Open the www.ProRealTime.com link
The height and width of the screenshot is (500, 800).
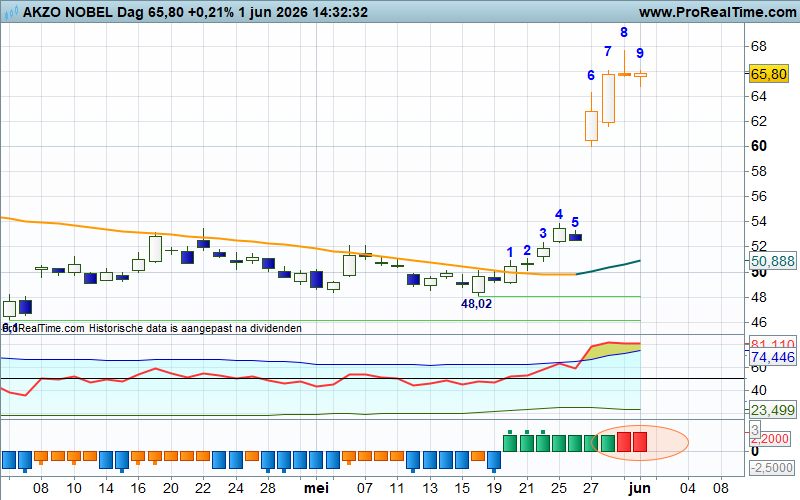click(717, 12)
